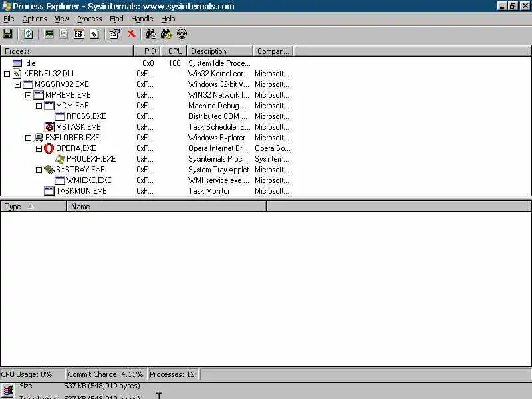The image size is (532, 399).
Task: Sort by the PID column header
Action: coord(146,51)
